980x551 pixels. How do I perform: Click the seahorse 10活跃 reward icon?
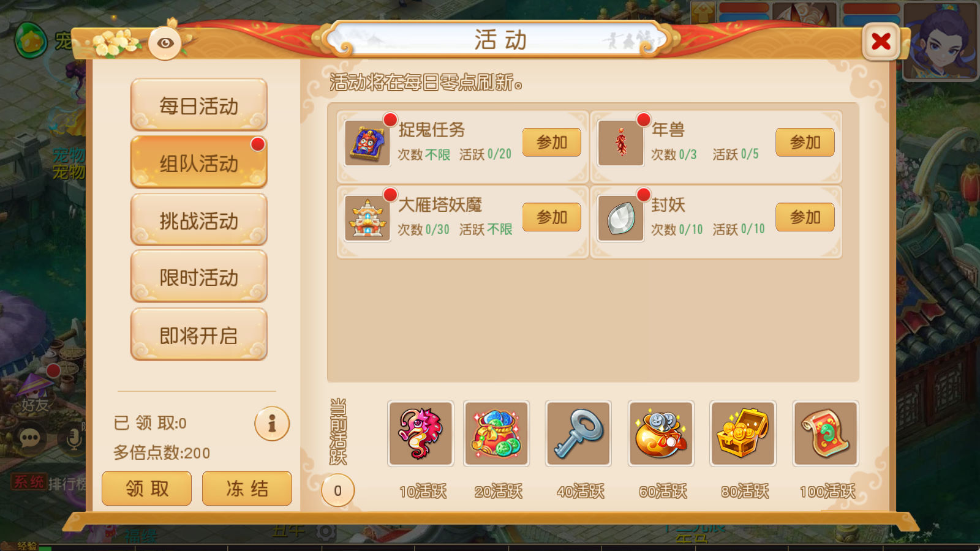click(421, 433)
